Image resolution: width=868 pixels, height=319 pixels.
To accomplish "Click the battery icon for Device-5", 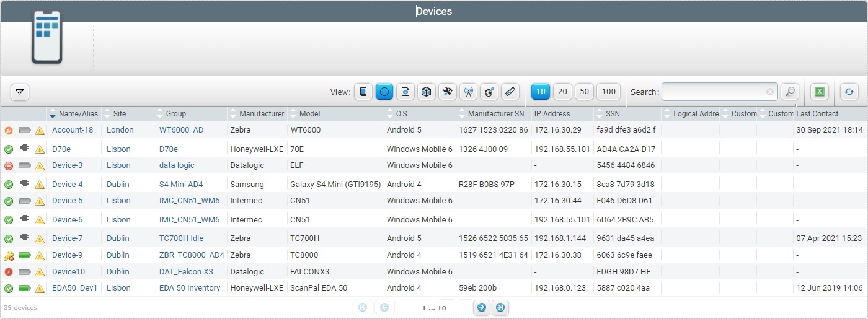I will click(x=25, y=201).
